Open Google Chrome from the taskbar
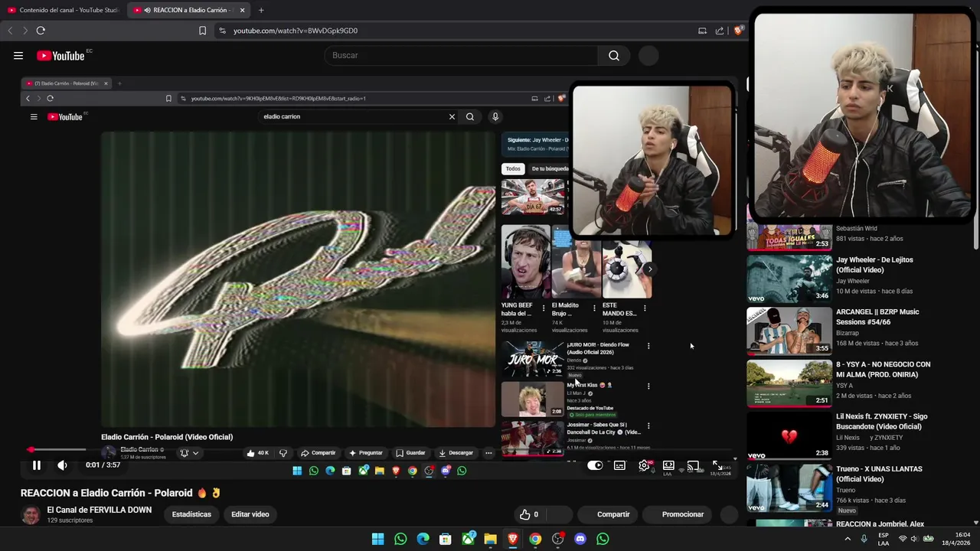Image resolution: width=980 pixels, height=551 pixels. click(x=535, y=539)
